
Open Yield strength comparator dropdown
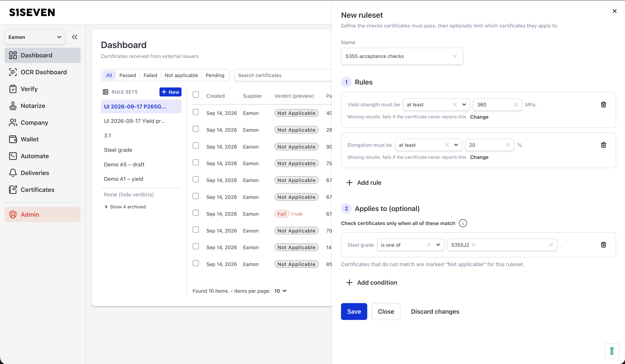(464, 105)
